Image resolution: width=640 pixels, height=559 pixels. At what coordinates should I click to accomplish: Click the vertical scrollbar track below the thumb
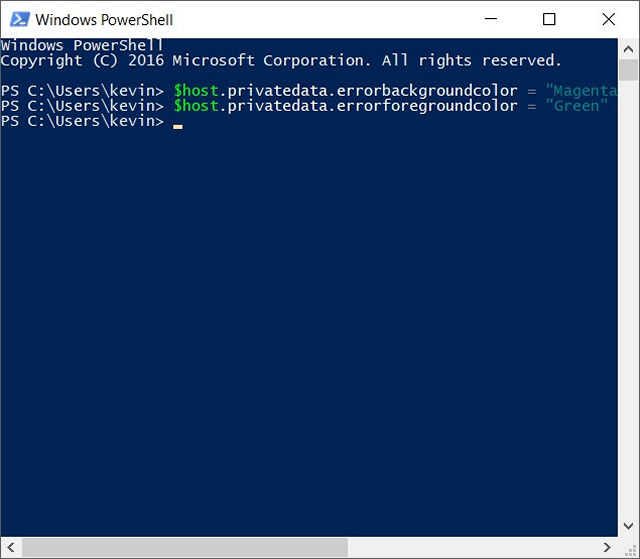click(x=628, y=300)
